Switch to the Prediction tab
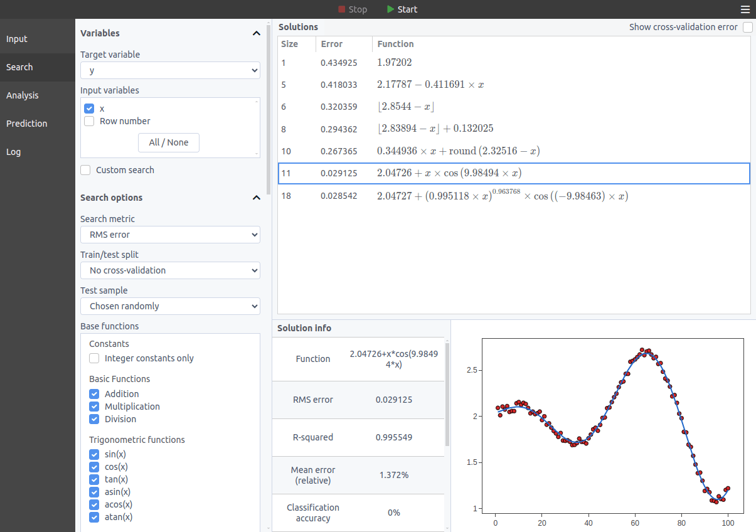 (x=38, y=124)
